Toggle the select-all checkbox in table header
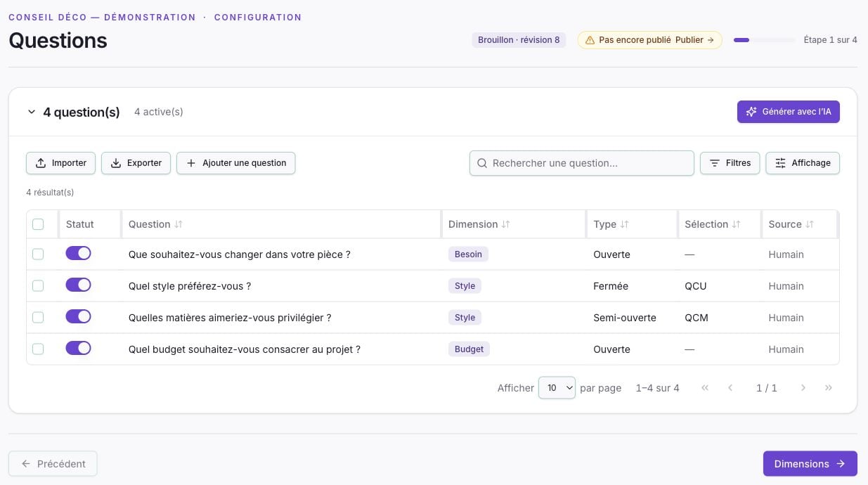868x485 pixels. tap(38, 224)
